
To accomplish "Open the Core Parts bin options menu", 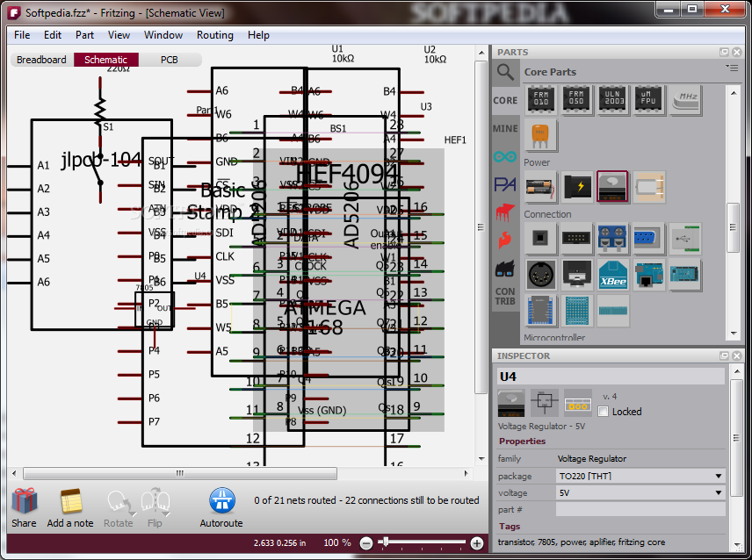I will coord(732,68).
